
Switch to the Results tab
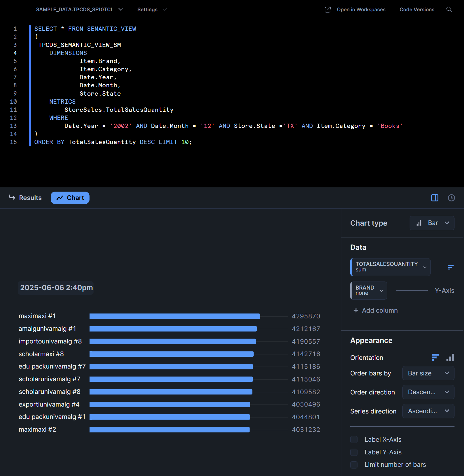pos(25,198)
